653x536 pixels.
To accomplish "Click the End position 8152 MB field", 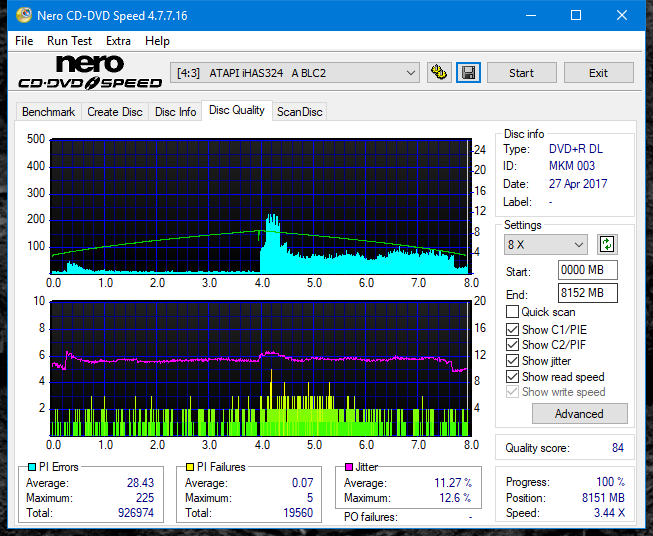I will (x=587, y=293).
